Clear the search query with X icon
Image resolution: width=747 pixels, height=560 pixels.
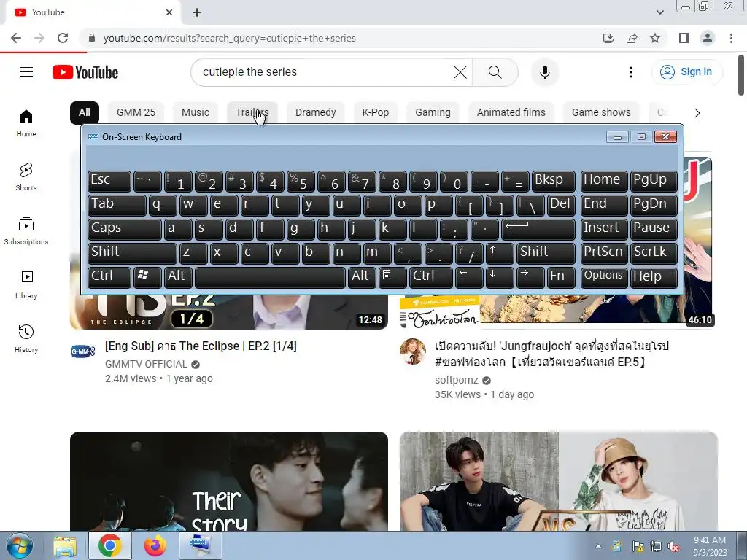tap(460, 72)
